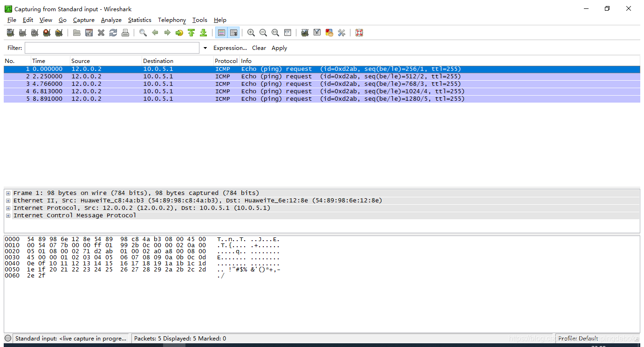Select packet 2 at time 2.250000
644x347 pixels.
pos(322,76)
